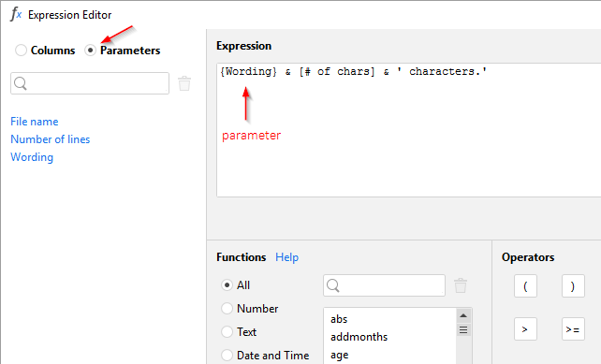Select the Columns radio button
Viewport: 601px width, 364px height.
21,51
